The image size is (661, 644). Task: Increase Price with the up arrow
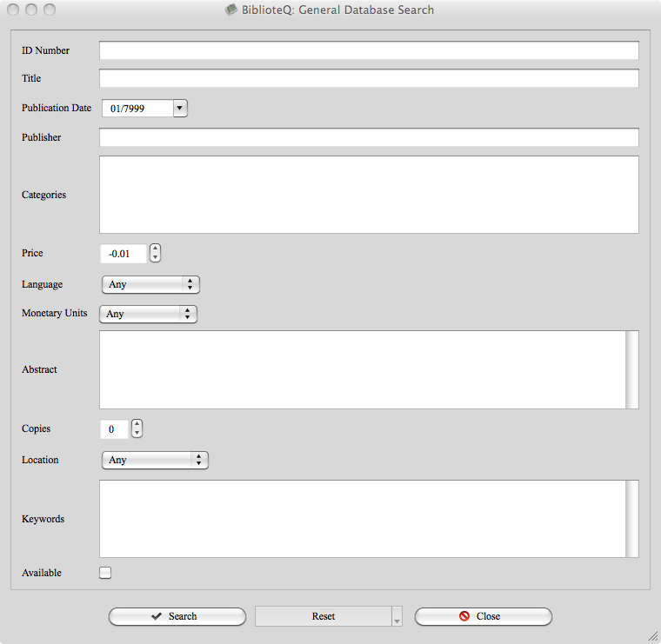coord(155,249)
